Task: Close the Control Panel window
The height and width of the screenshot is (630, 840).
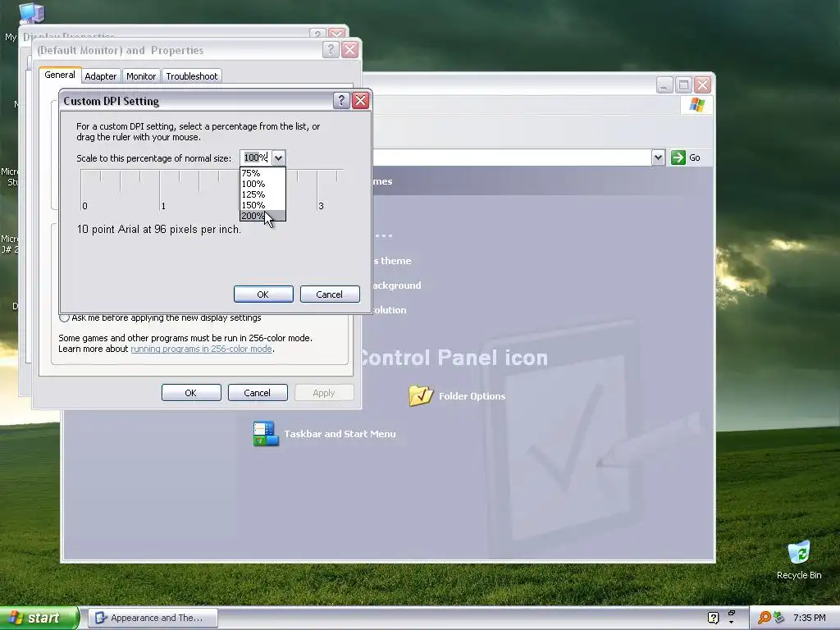Action: point(702,85)
